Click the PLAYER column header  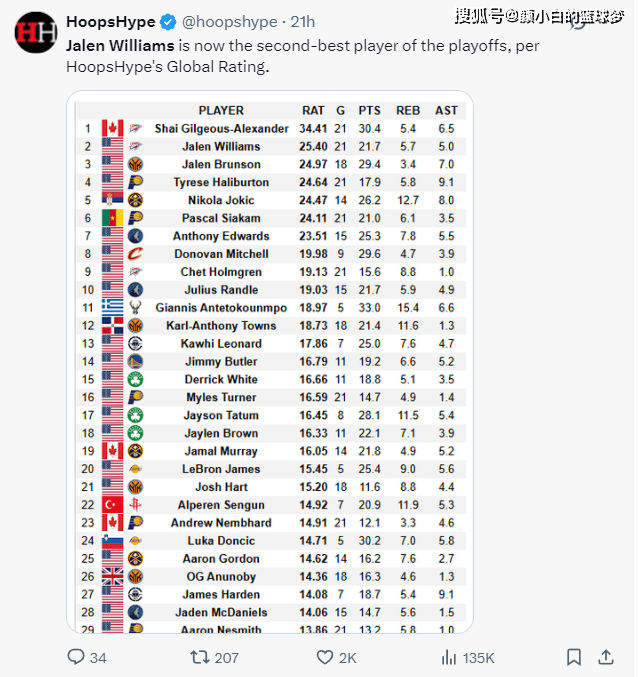[221, 110]
